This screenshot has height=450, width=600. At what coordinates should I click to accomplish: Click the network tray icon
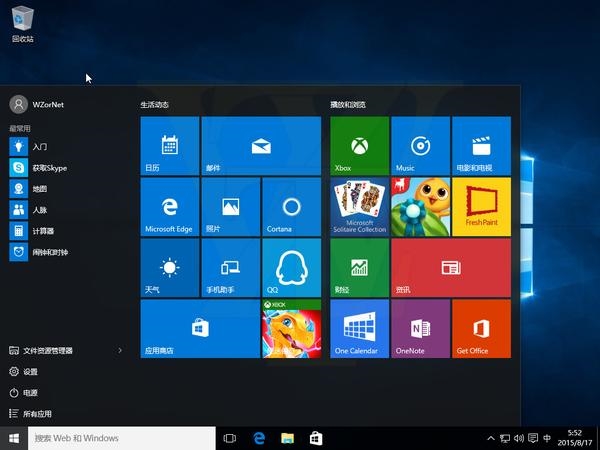coord(505,438)
